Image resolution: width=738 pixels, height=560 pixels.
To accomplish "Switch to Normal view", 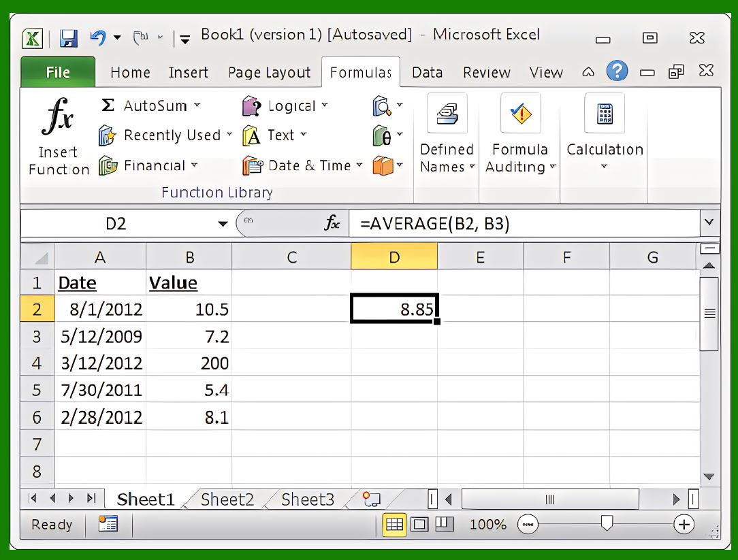I will coord(394,524).
